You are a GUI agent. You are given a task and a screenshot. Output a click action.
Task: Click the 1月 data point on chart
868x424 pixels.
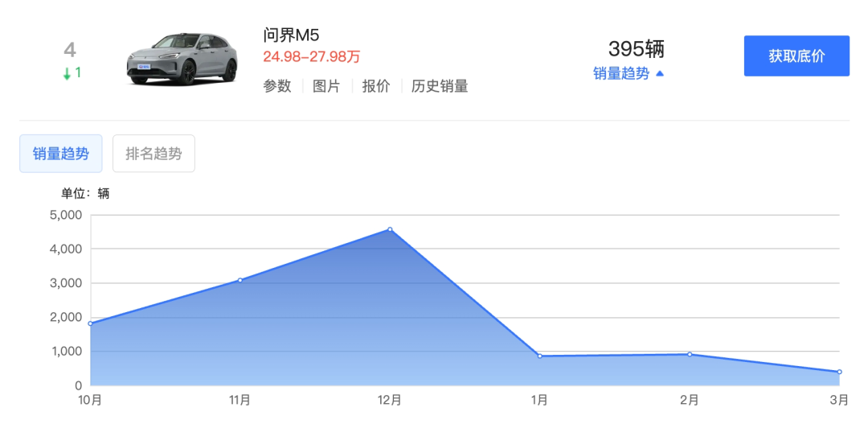click(540, 356)
